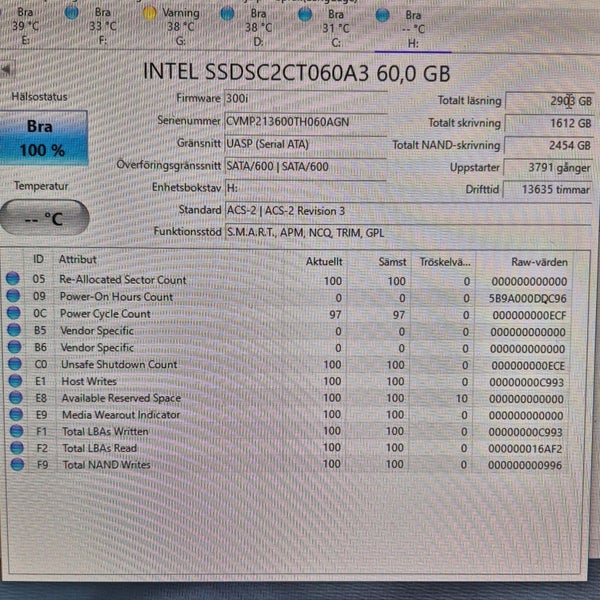Click the status orb for Power Cycle Count
This screenshot has height=600, width=600.
pos(14,313)
